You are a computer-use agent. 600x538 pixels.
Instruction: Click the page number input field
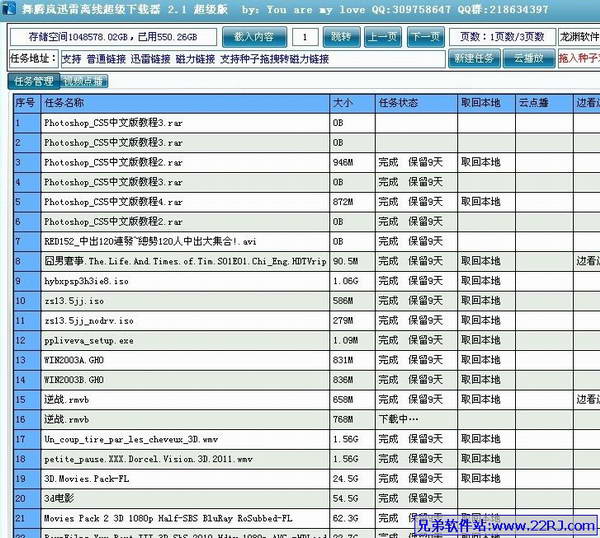pyautogui.click(x=304, y=37)
